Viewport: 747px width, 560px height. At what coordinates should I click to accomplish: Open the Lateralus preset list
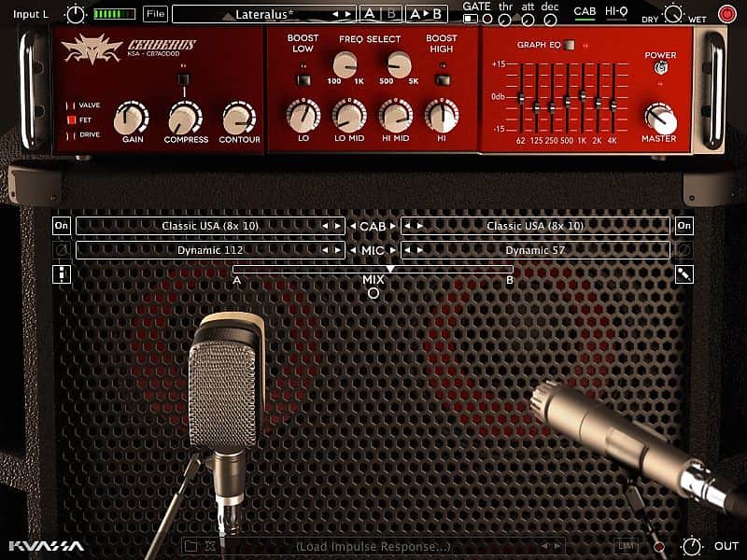point(263,14)
